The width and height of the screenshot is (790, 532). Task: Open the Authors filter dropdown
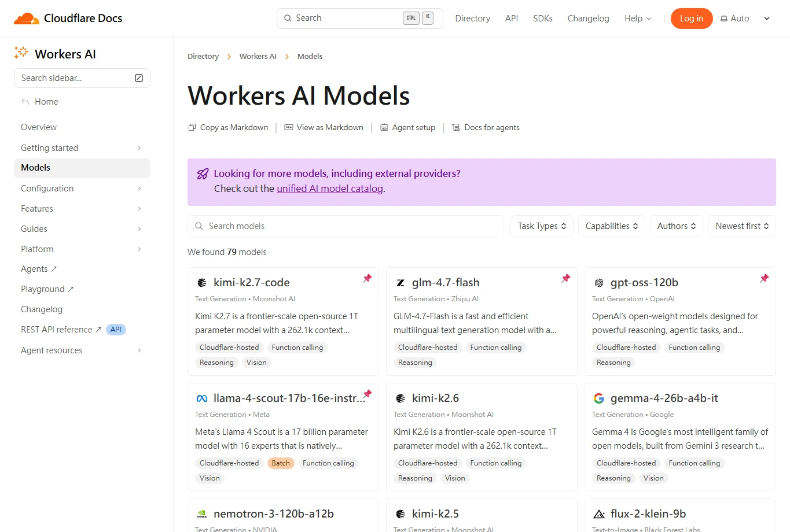pos(677,226)
